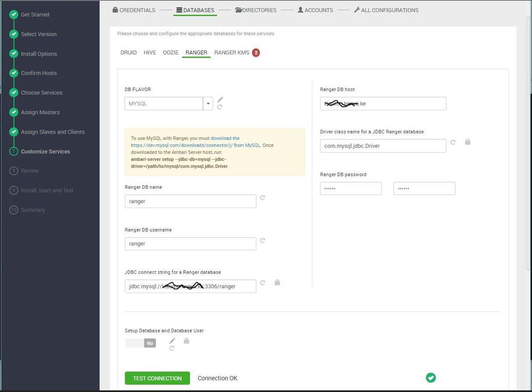Screen dimensions: 532x392
Task: Click the Assign Slaves and Clients step checkmark
Action: click(x=13, y=132)
